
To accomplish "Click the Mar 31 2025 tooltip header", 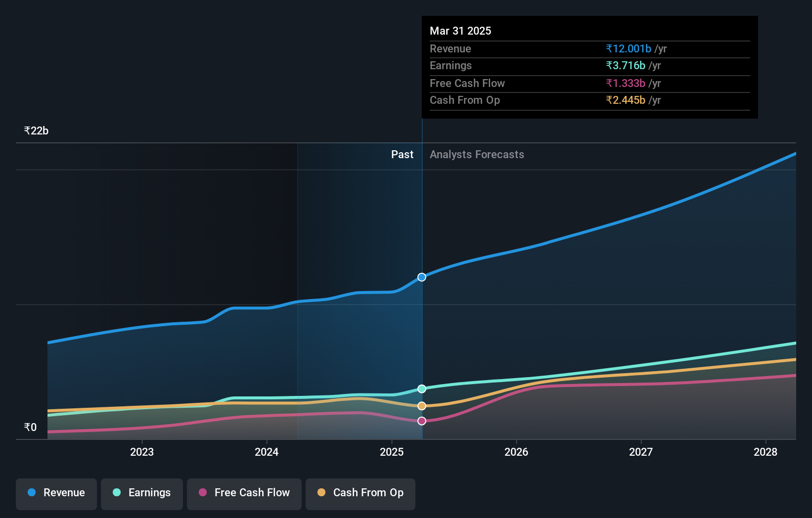I will (x=460, y=31).
